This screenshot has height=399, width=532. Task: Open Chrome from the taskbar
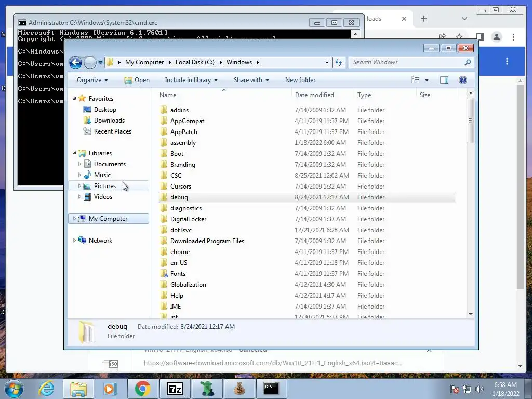click(x=142, y=389)
